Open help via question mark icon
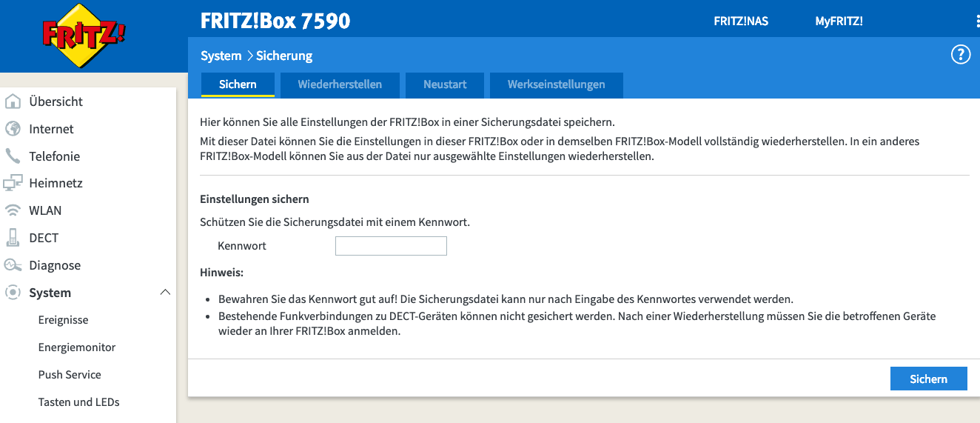The image size is (980, 423). (960, 55)
